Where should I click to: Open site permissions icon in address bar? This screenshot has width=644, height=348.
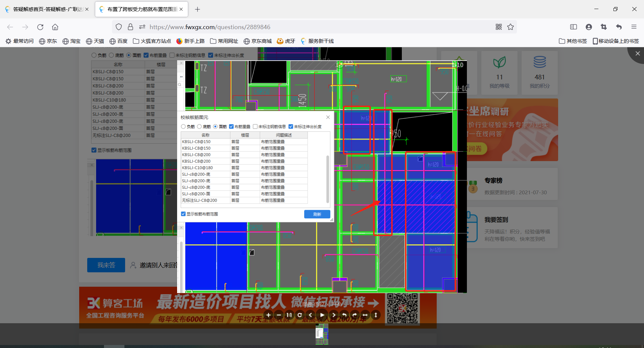pos(142,27)
